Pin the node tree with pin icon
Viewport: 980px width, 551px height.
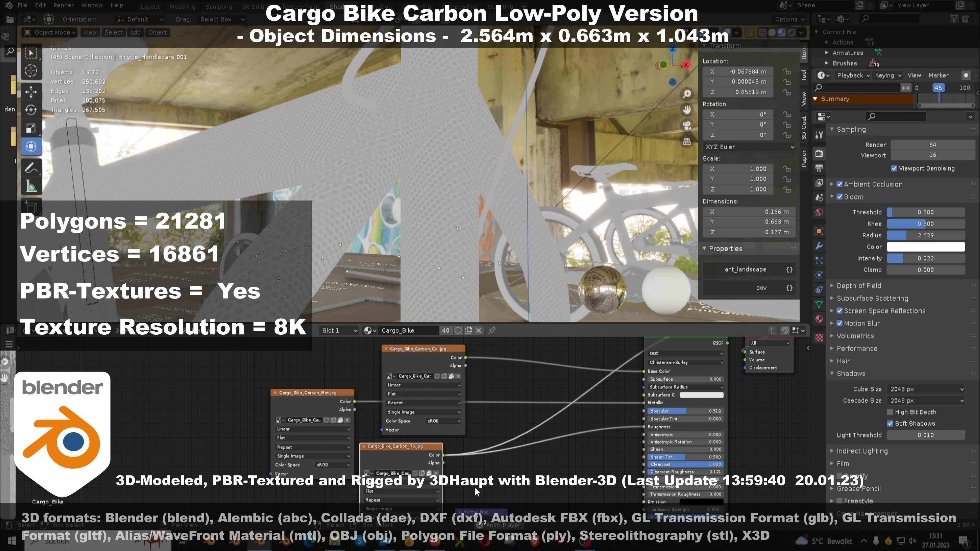(x=492, y=330)
